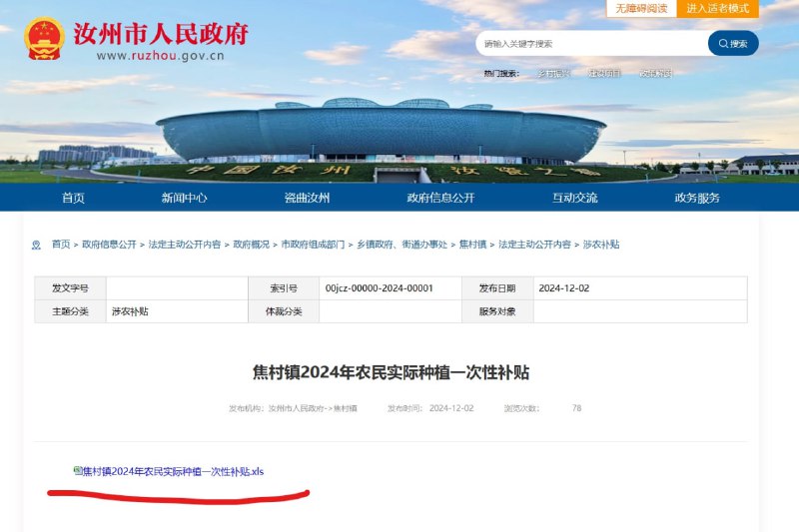
Task: Open the 无障碍阅读 accessibility mode
Action: (x=641, y=9)
